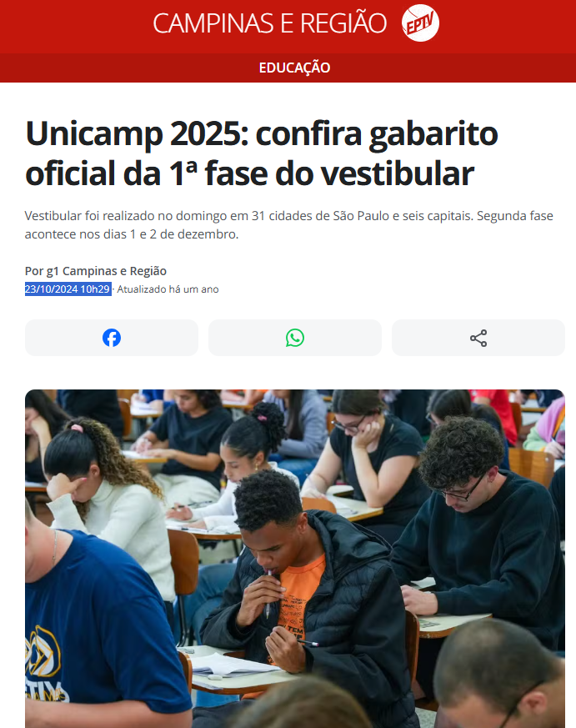
Task: Click the red header banner area
Action: pyautogui.click(x=288, y=27)
